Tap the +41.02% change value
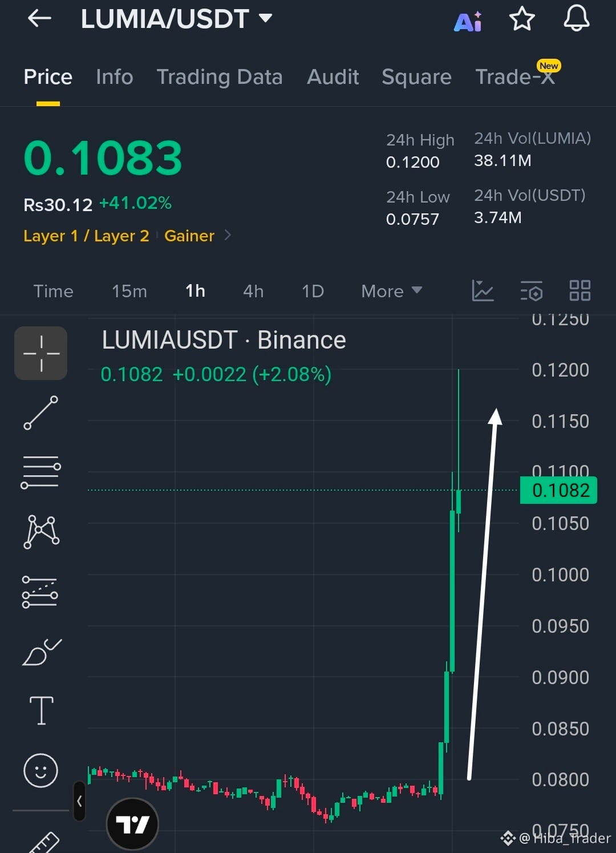616x853 pixels. click(135, 203)
